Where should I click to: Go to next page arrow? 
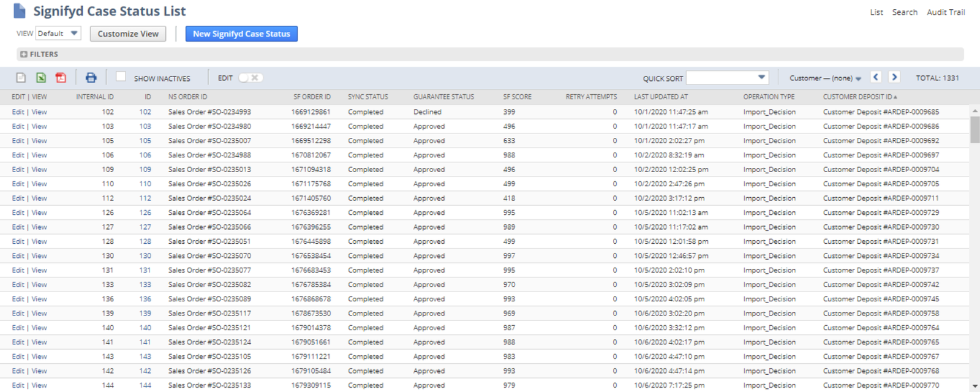(894, 77)
